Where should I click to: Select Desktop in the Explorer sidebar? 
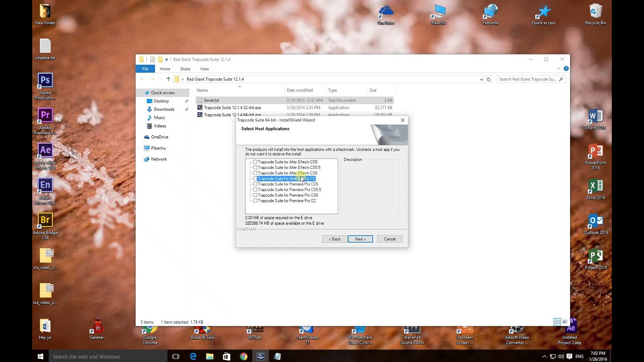pos(162,101)
